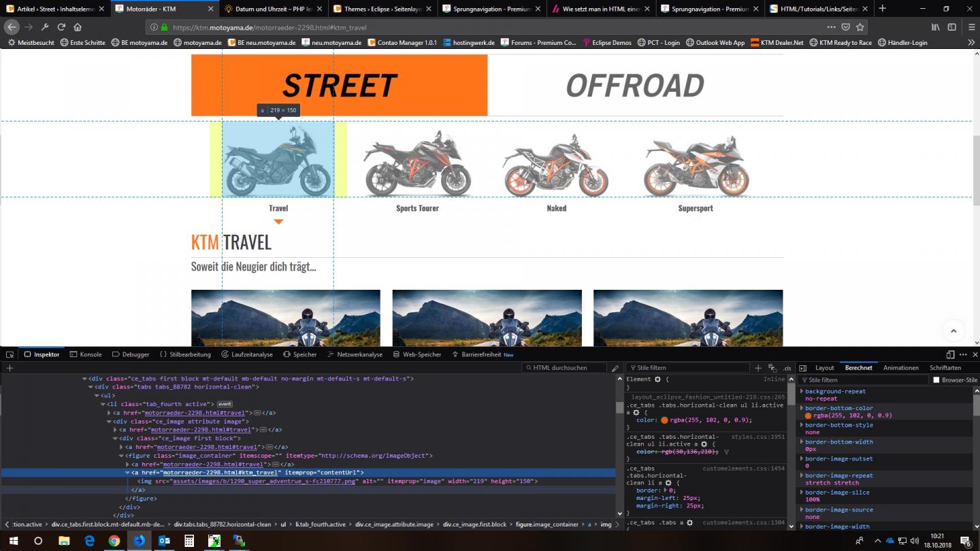Click the OFFROAD category heading
This screenshot has width=980, height=551.
(x=635, y=86)
